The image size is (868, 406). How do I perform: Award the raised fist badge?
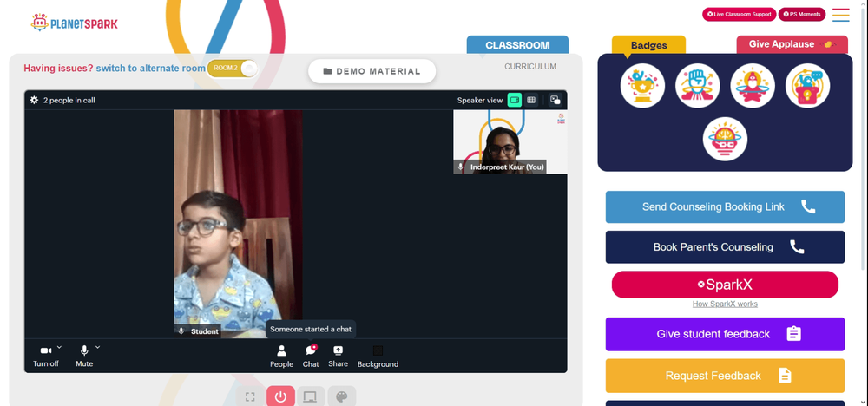point(698,86)
